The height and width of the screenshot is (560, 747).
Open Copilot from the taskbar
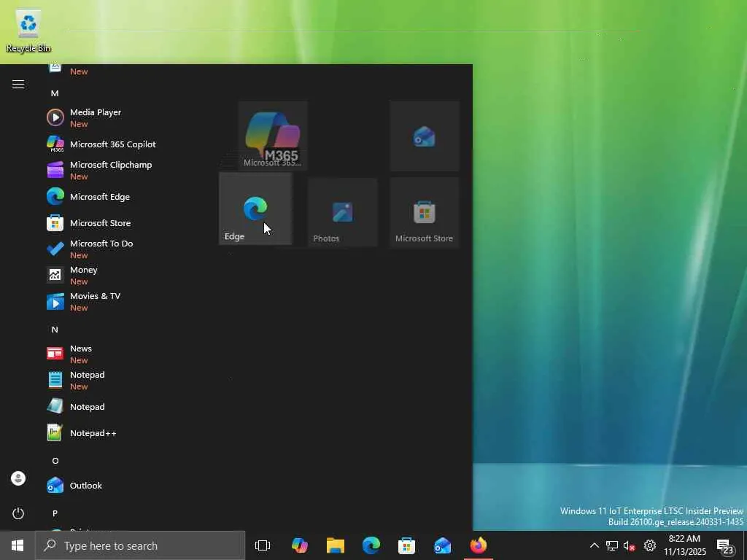pyautogui.click(x=300, y=545)
